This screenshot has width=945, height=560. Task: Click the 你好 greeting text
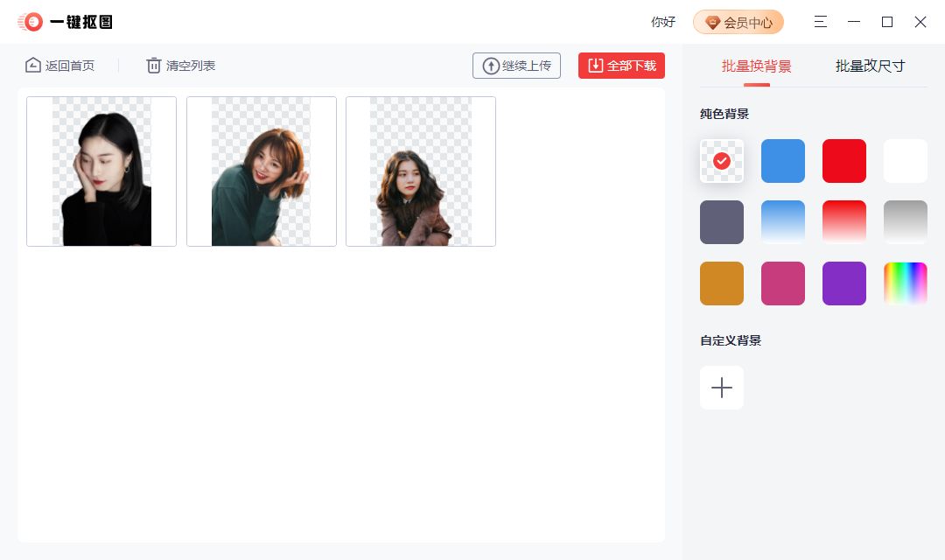pyautogui.click(x=663, y=22)
